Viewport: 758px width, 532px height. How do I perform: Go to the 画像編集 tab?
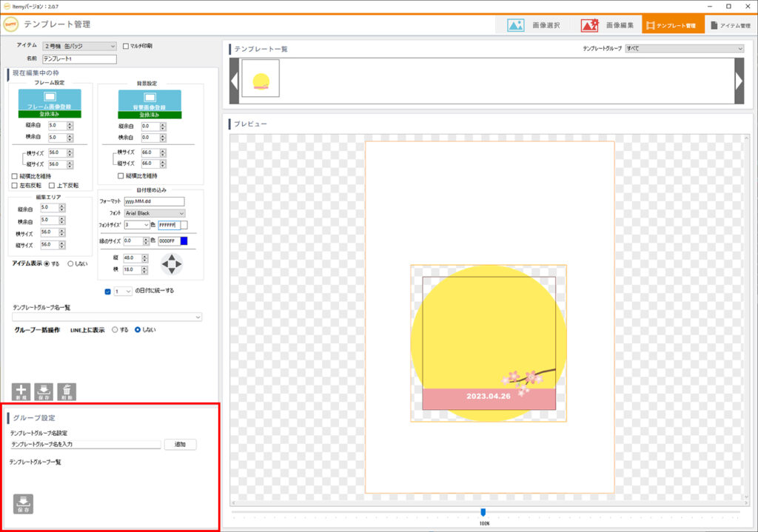(606, 25)
